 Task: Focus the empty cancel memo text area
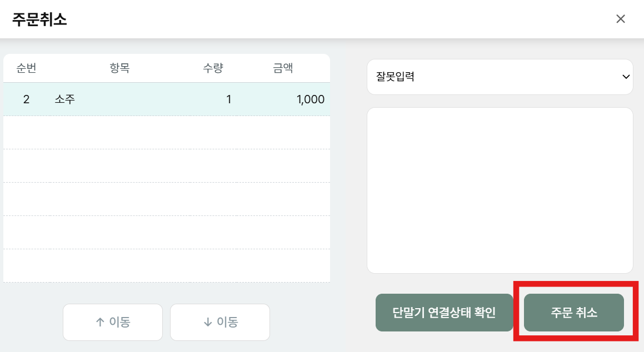coord(500,190)
